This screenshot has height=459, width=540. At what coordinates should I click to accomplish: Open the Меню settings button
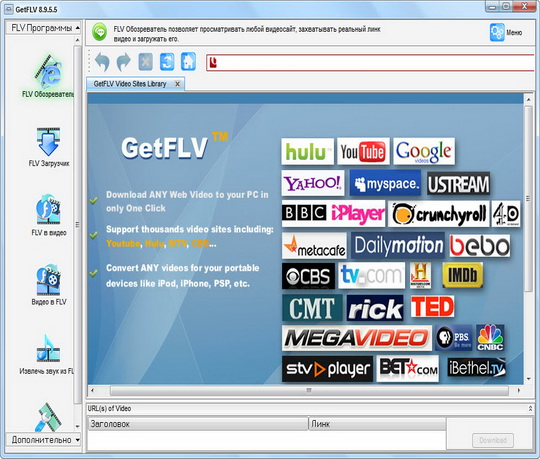pyautogui.click(x=506, y=32)
